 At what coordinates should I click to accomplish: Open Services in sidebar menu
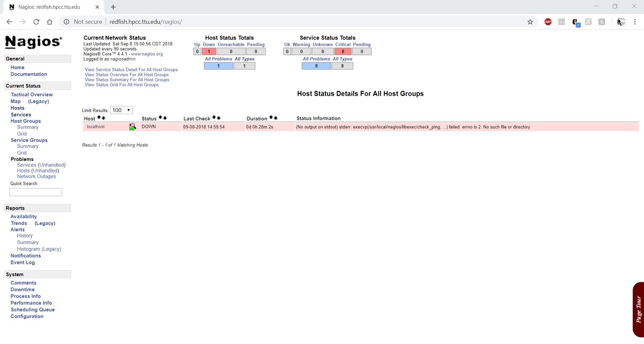21,115
